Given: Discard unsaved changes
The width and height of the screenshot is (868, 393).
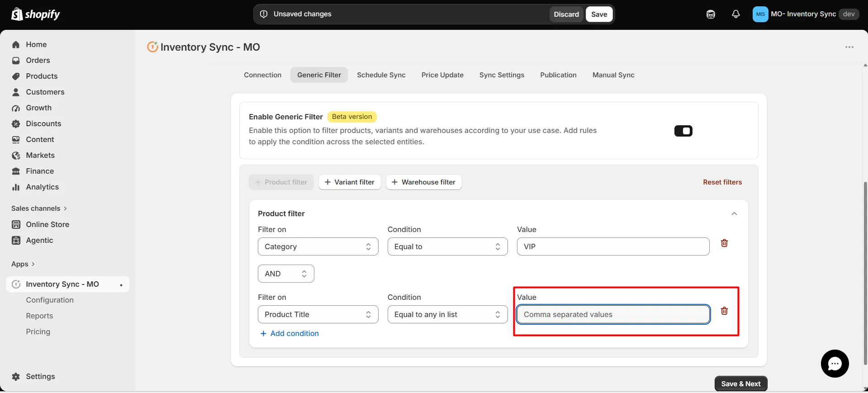Looking at the screenshot, I should [x=566, y=14].
